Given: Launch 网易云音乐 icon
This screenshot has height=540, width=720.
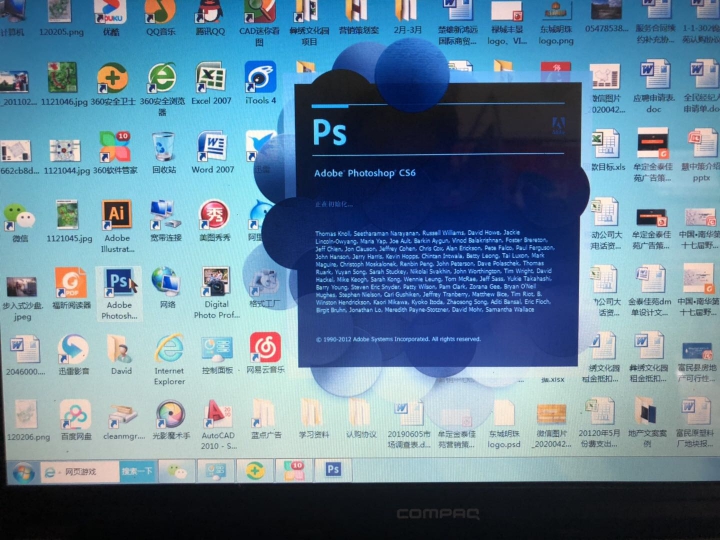Looking at the screenshot, I should pyautogui.click(x=265, y=354).
